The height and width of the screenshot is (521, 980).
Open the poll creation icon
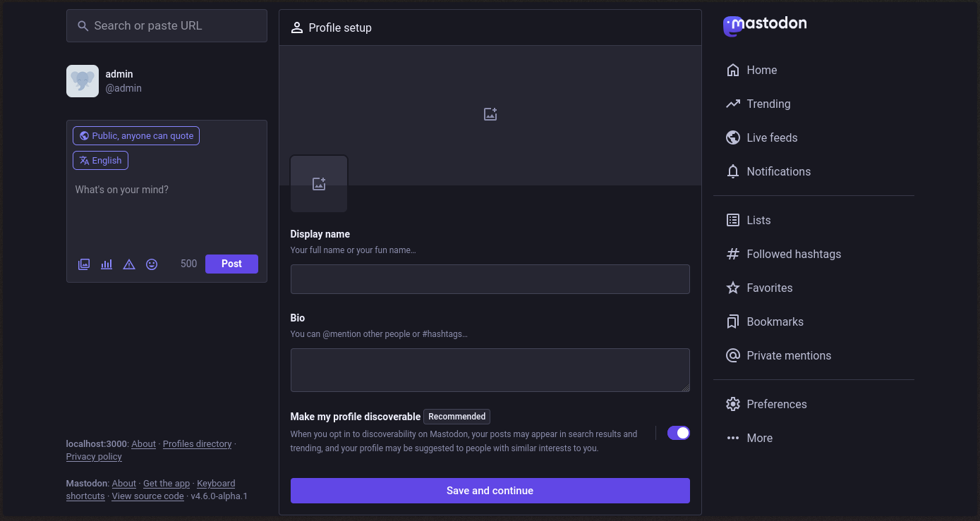point(106,264)
